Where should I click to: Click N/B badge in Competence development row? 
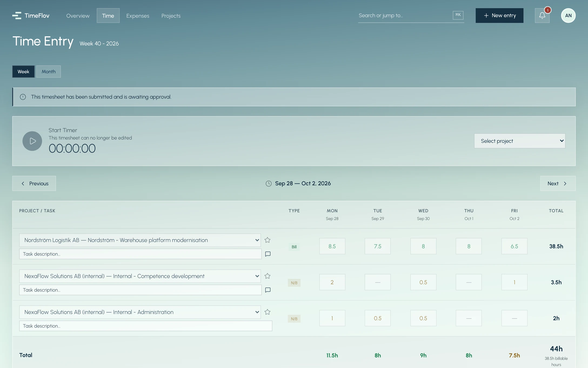pyautogui.click(x=294, y=283)
